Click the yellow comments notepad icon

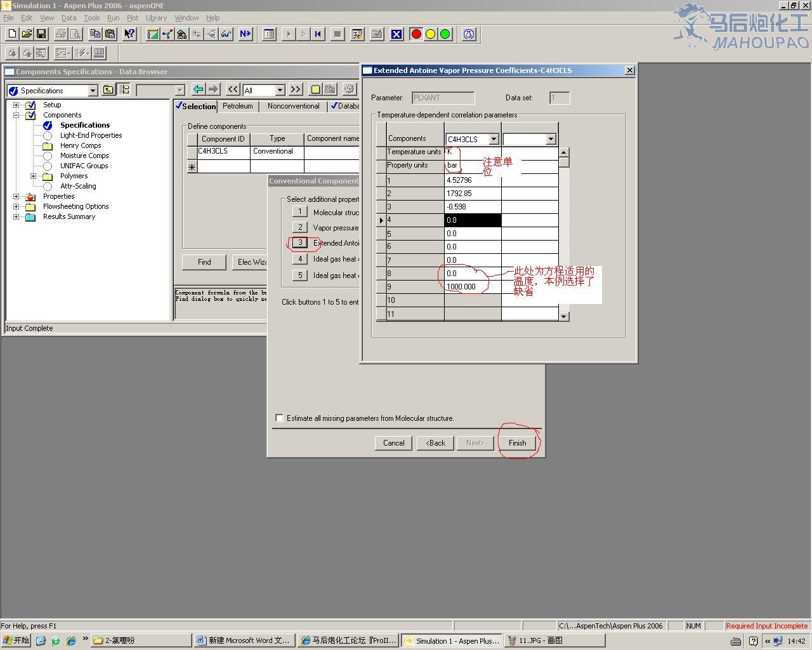pyautogui.click(x=315, y=90)
